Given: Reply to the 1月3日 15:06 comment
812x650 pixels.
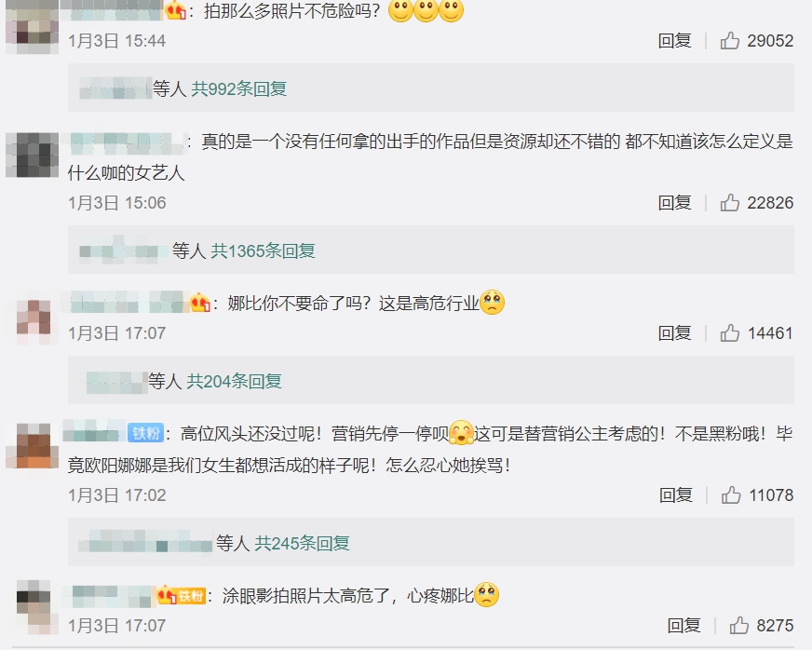Looking at the screenshot, I should pos(675,202).
